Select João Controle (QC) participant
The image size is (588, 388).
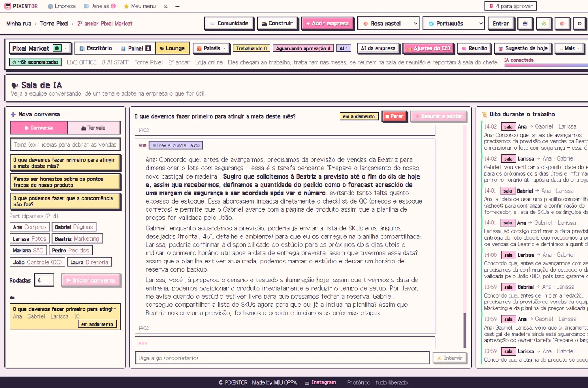[x=37, y=262]
